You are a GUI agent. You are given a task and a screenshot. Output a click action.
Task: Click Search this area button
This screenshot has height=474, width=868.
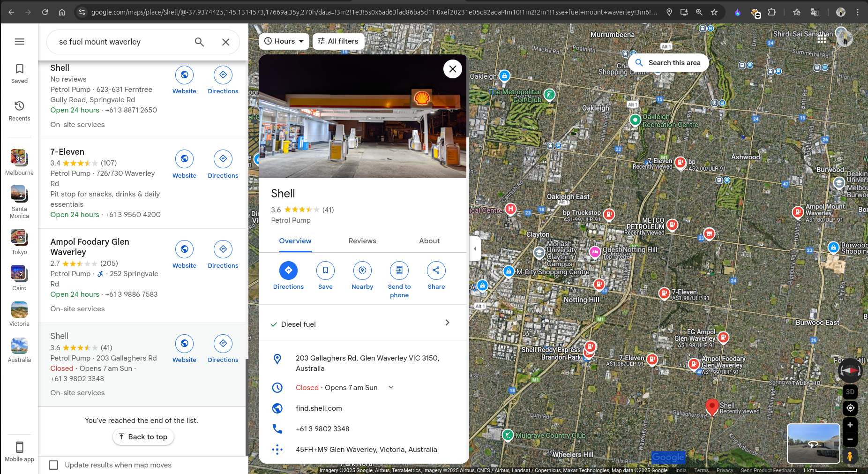coord(668,63)
